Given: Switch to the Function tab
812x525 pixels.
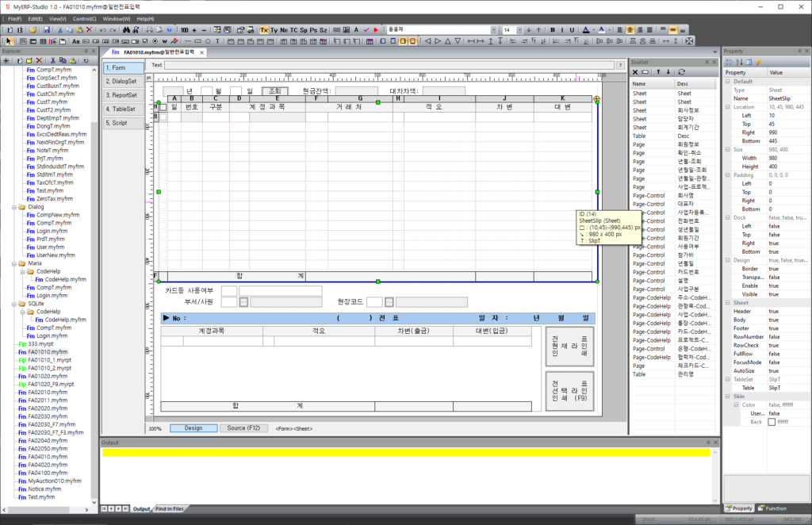Looking at the screenshot, I should (x=772, y=508).
